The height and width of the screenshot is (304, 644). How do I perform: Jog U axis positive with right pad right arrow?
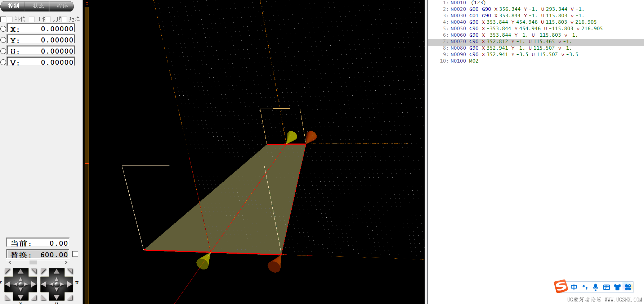[x=70, y=284]
